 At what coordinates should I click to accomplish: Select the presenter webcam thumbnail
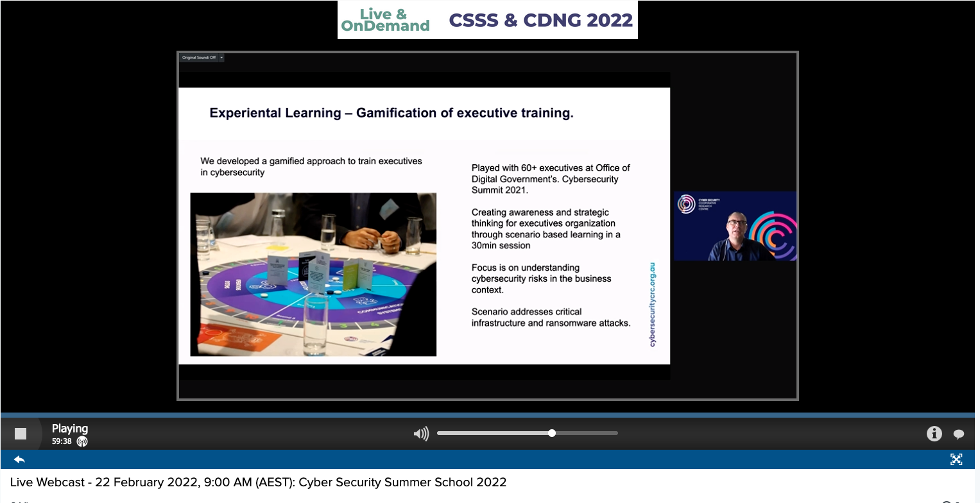(x=735, y=226)
